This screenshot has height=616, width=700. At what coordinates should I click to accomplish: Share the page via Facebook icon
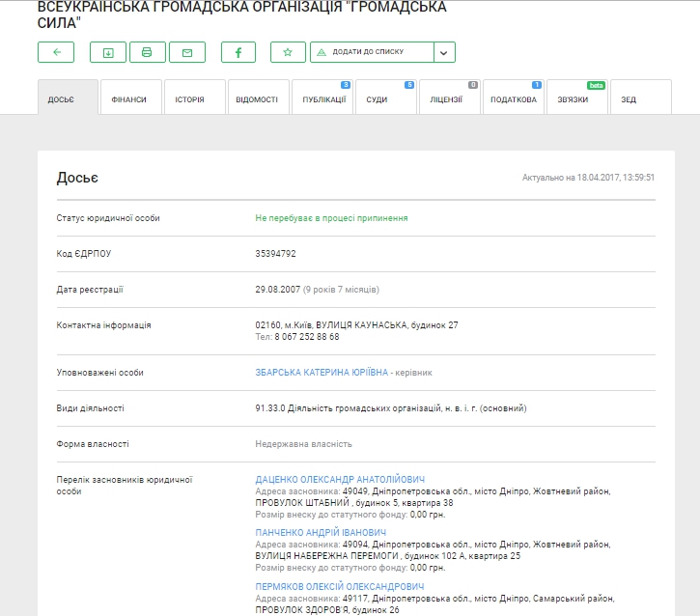[x=238, y=52]
